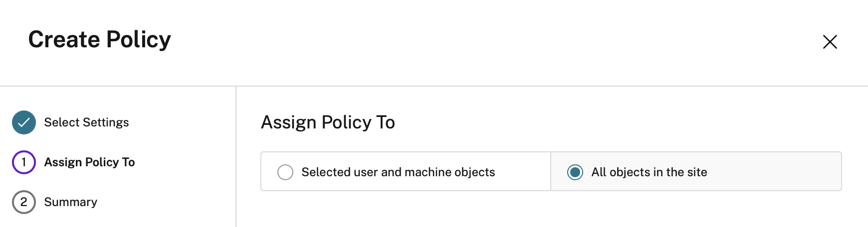The width and height of the screenshot is (868, 227).
Task: Click the 'Selected user and machine objects' label text
Action: click(398, 172)
